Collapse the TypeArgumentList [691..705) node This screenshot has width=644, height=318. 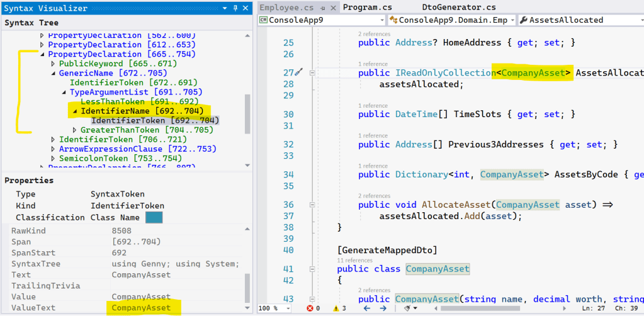[x=64, y=93]
